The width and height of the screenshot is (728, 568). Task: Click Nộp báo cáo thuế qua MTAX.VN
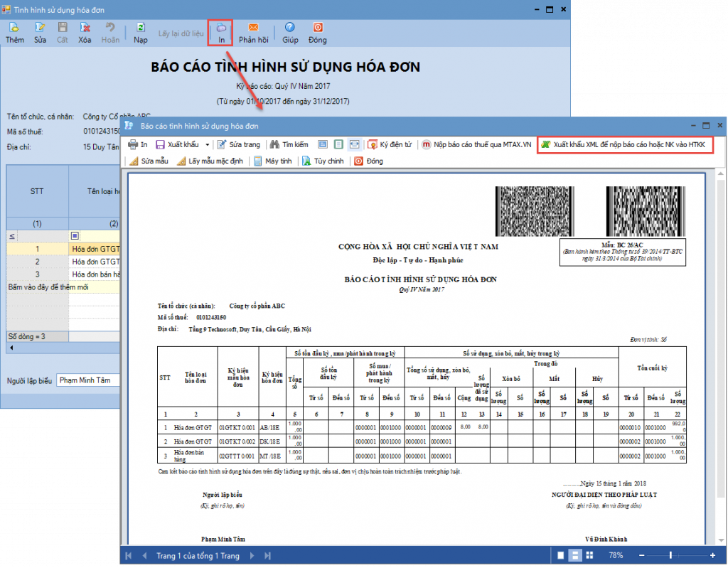point(477,144)
